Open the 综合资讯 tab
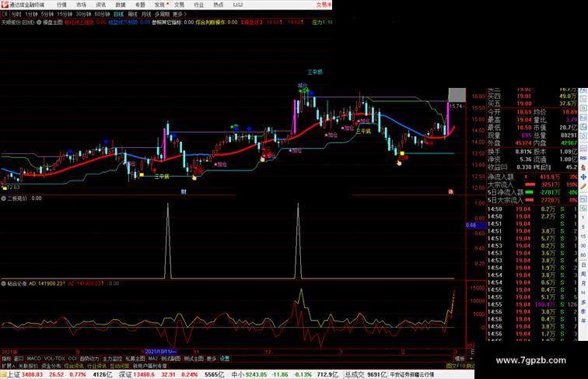 tap(74, 366)
